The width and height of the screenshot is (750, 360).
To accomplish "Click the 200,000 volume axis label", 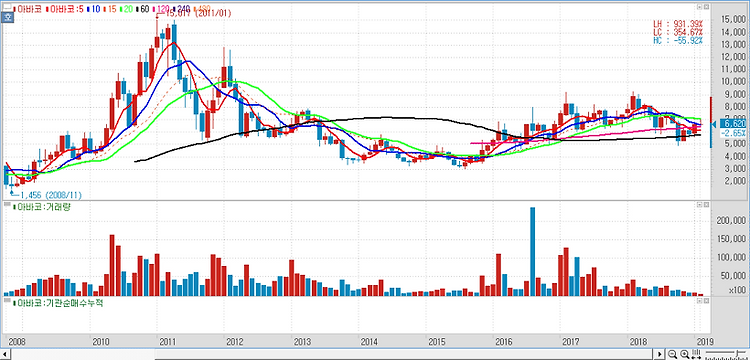I will coord(730,221).
